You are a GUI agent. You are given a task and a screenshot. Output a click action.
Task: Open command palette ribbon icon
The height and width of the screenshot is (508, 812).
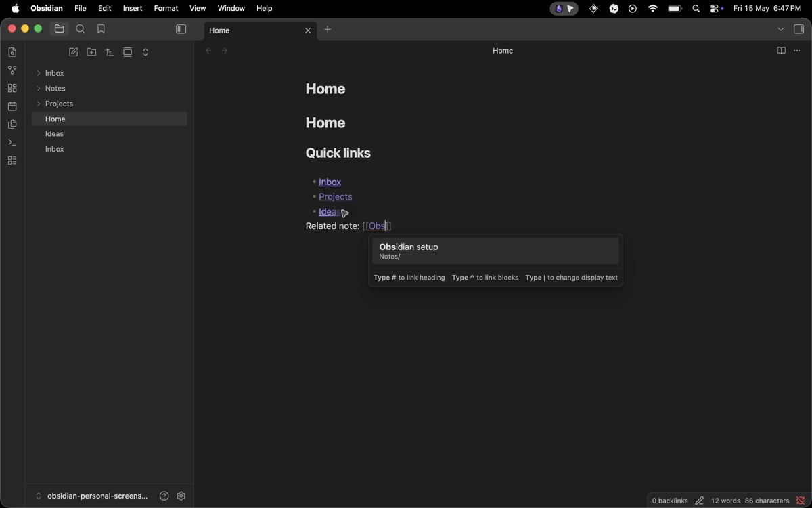pos(12,142)
